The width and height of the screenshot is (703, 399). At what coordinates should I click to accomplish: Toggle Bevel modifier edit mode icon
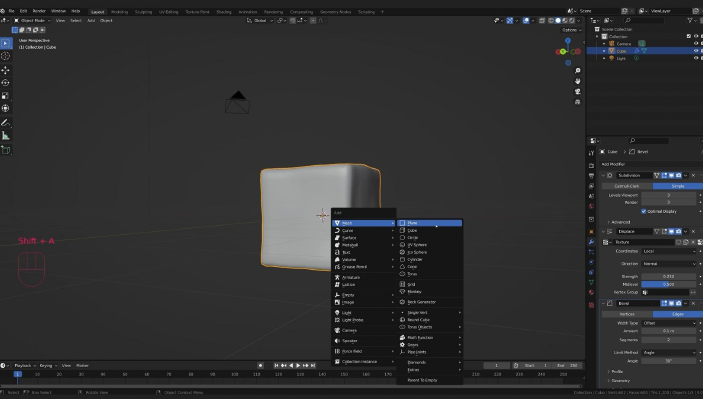(664, 304)
